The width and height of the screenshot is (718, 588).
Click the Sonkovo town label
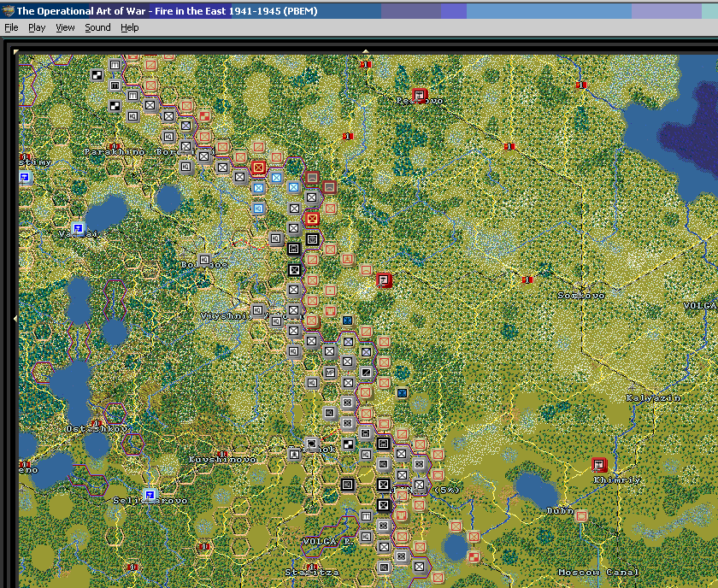581,296
